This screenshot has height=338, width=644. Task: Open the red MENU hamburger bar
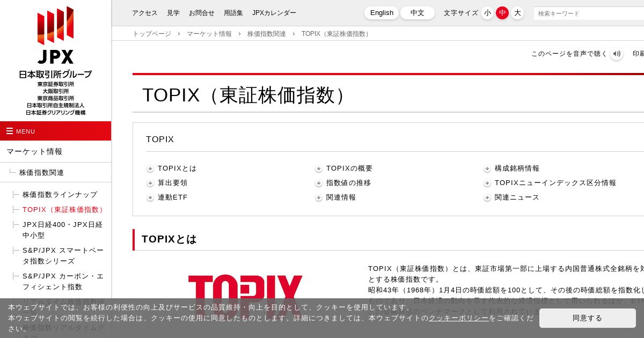[55, 131]
